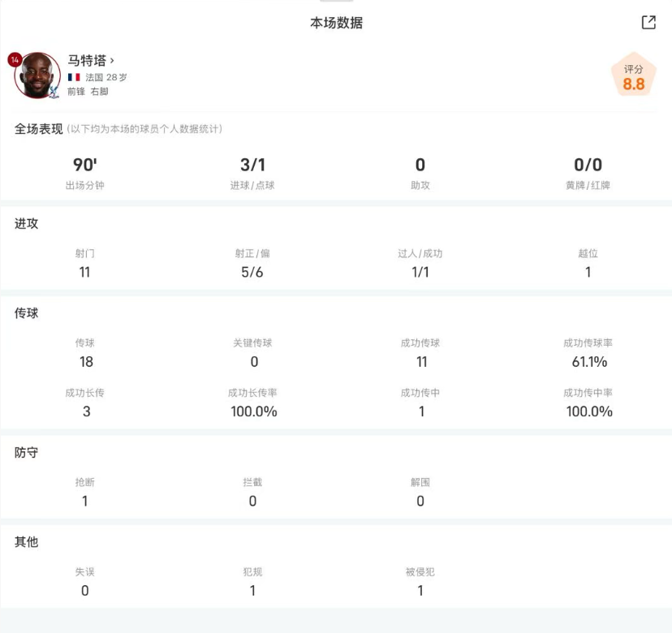Viewport: 672px width, 633px height.
Task: Click the 马特塔 player avatar photo
Action: click(x=37, y=75)
